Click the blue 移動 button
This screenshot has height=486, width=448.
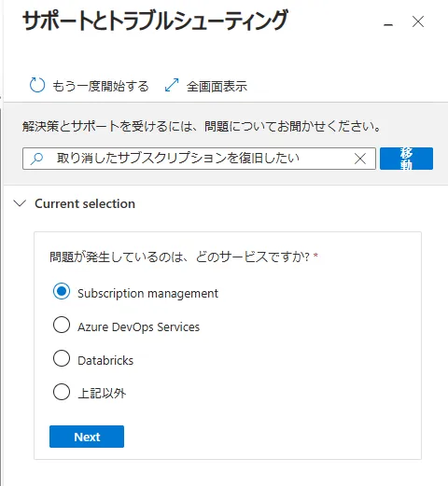406,159
